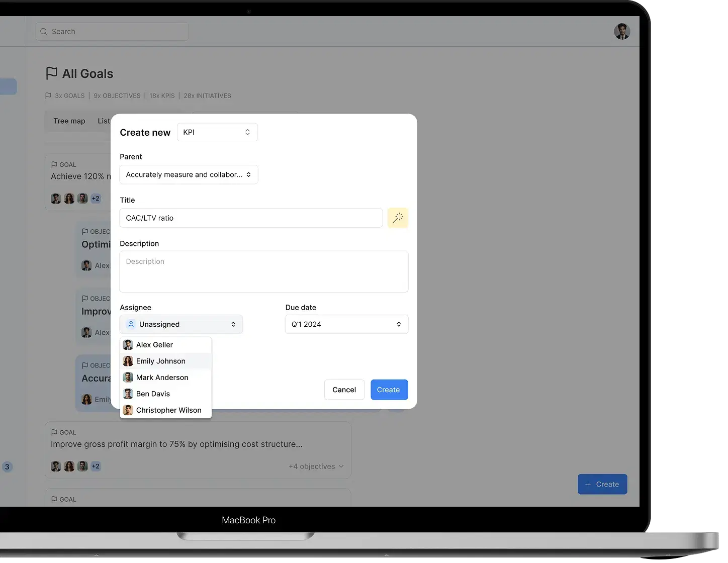Image resolution: width=728 pixels, height=563 pixels.
Task: Open the KPI type dropdown
Action: pyautogui.click(x=217, y=132)
